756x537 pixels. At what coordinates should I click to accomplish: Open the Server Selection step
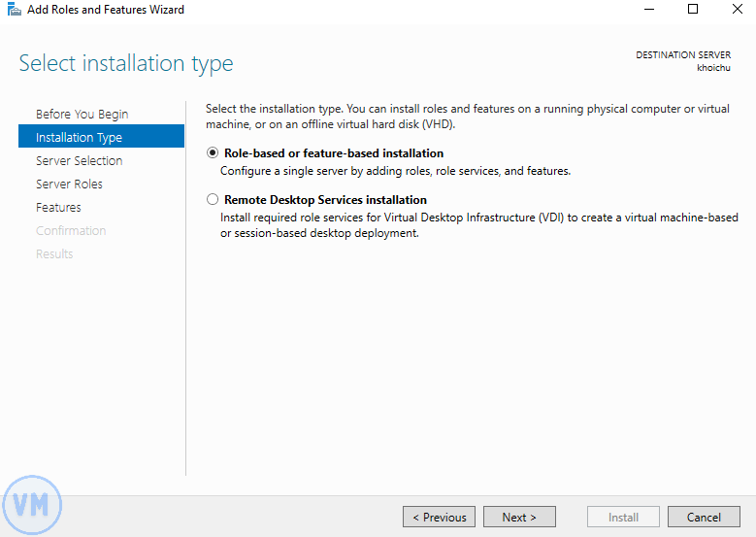pyautogui.click(x=79, y=160)
